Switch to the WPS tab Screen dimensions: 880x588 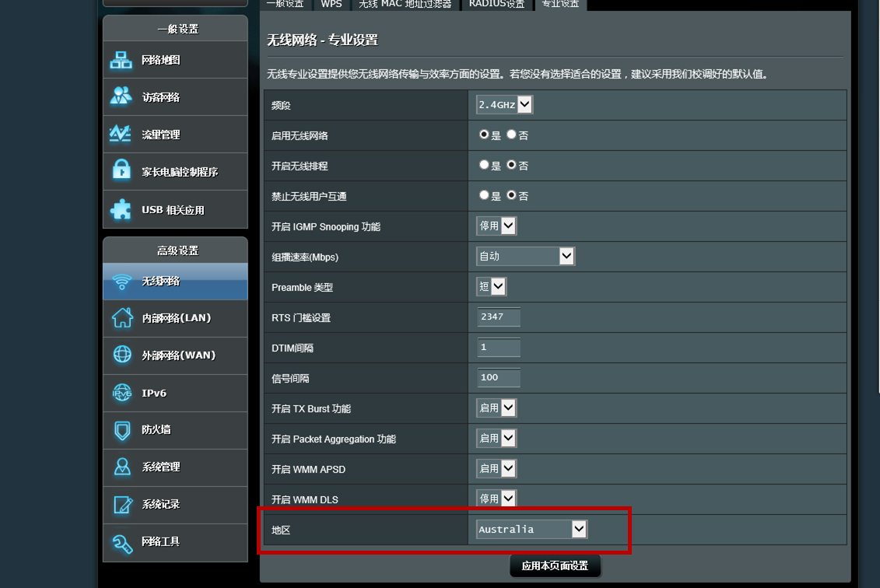[331, 4]
